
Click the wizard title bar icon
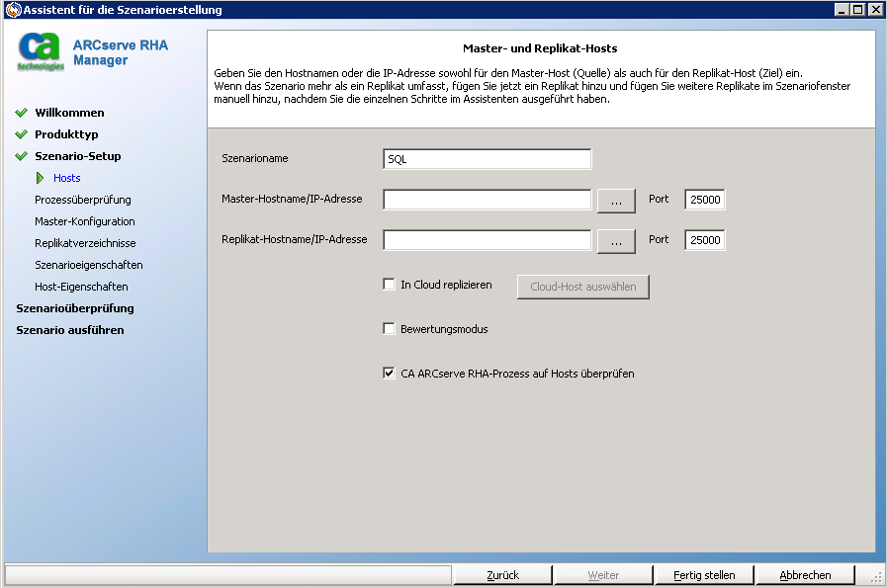13,10
